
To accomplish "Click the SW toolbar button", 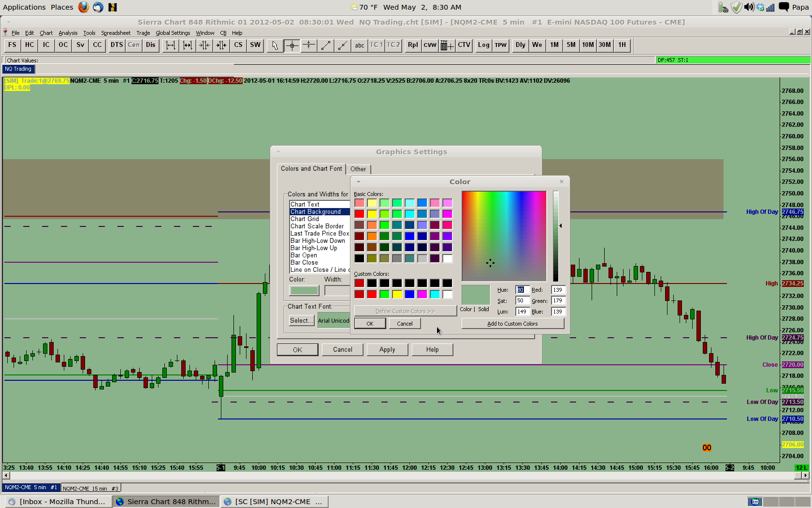I will click(x=255, y=45).
